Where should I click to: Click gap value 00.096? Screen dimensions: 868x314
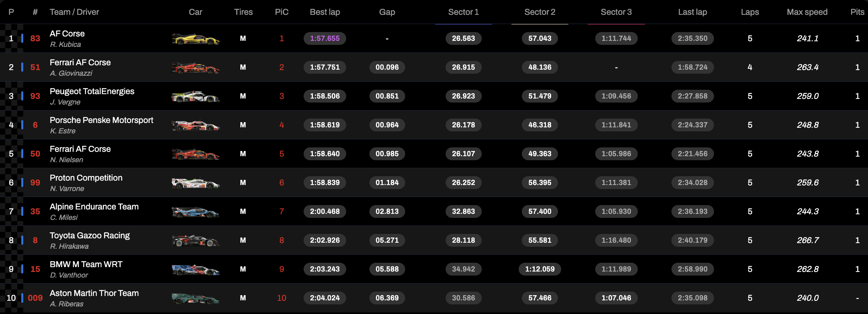[387, 67]
